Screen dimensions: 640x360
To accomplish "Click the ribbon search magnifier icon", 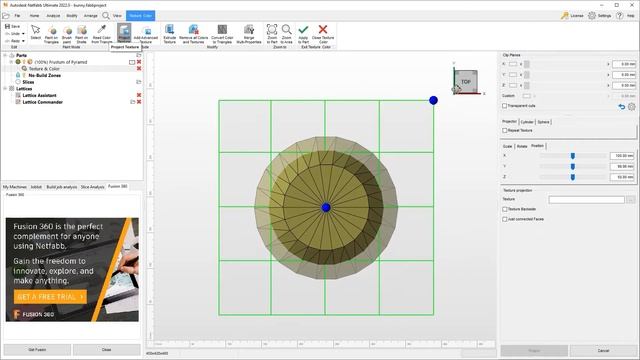I will coord(106,16).
